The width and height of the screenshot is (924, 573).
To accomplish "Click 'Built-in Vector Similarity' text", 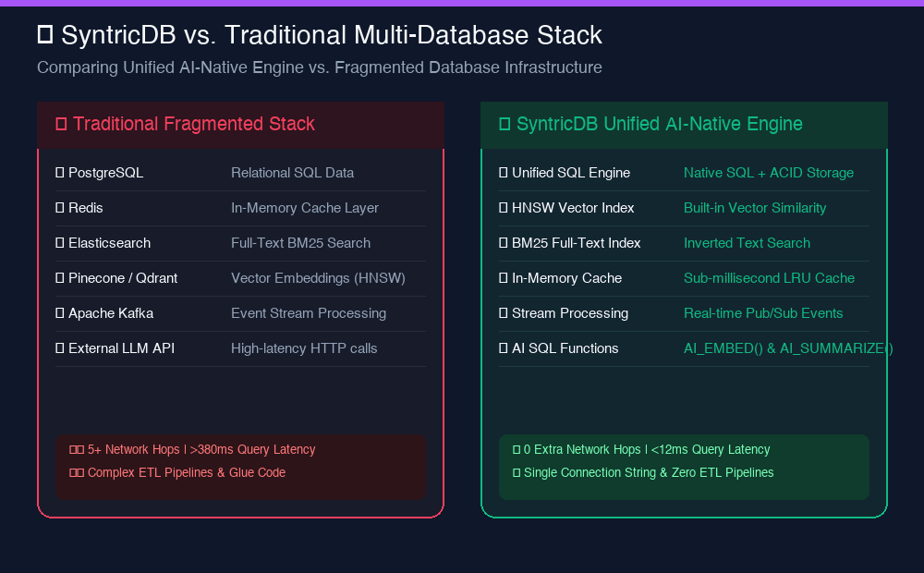I will 755,208.
